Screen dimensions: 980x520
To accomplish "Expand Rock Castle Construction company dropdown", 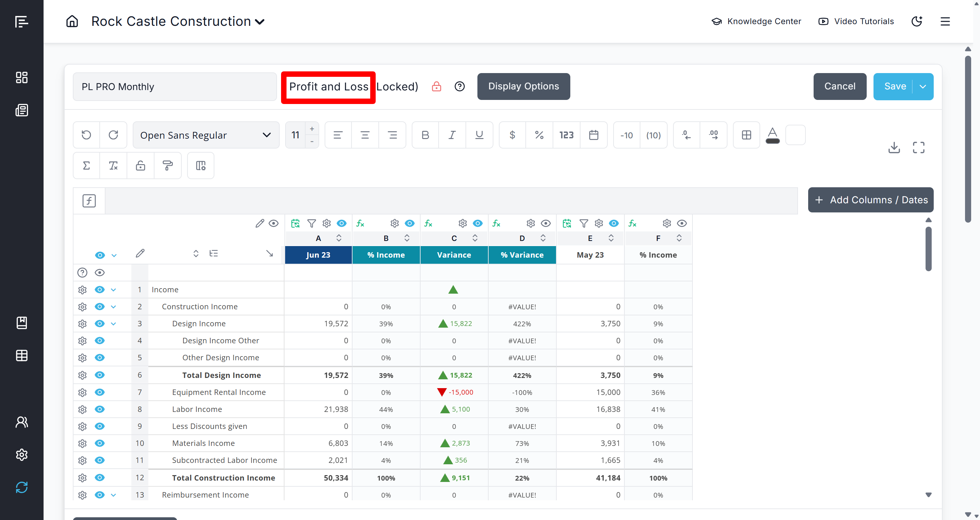I will (x=260, y=22).
